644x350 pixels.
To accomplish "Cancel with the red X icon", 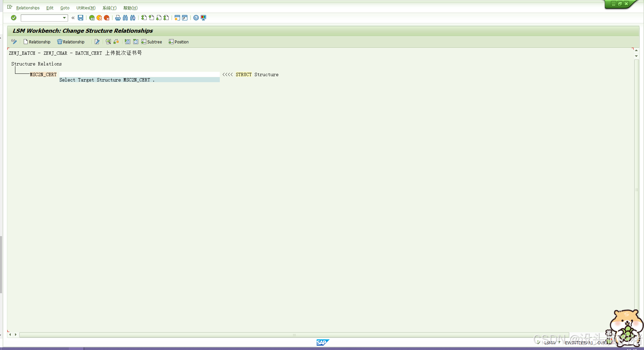I will (107, 18).
